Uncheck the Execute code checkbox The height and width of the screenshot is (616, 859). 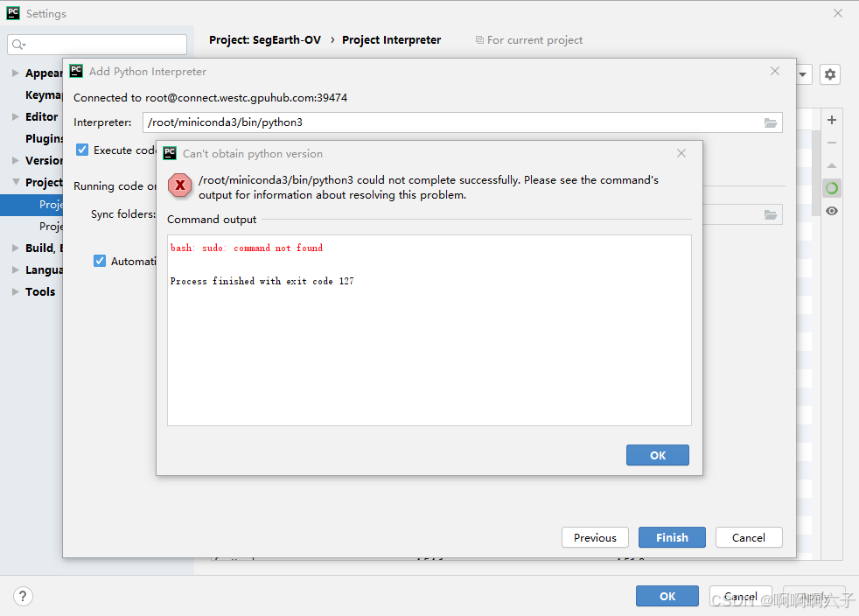[x=81, y=149]
